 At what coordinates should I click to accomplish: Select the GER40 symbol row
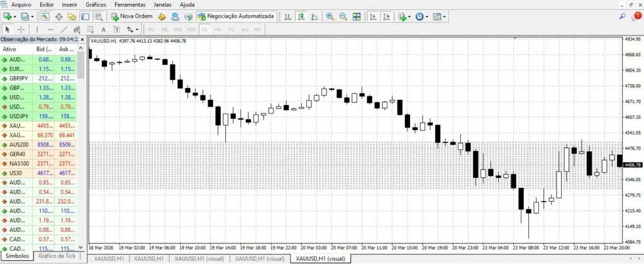coord(38,154)
